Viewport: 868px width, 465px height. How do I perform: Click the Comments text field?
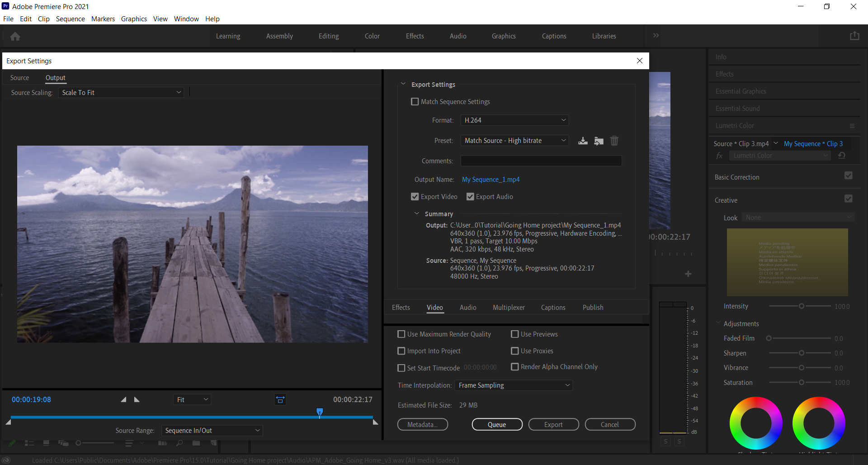click(x=541, y=161)
